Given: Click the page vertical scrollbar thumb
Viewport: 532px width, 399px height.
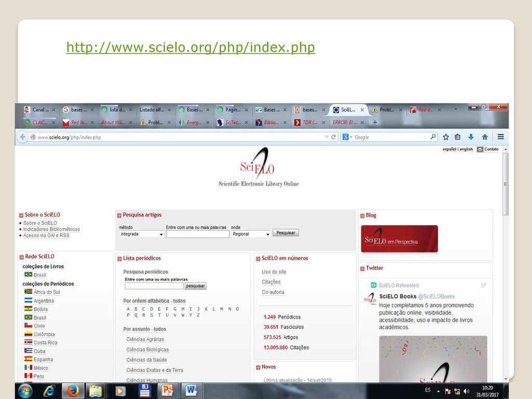Looking at the screenshot, I should click(x=506, y=184).
